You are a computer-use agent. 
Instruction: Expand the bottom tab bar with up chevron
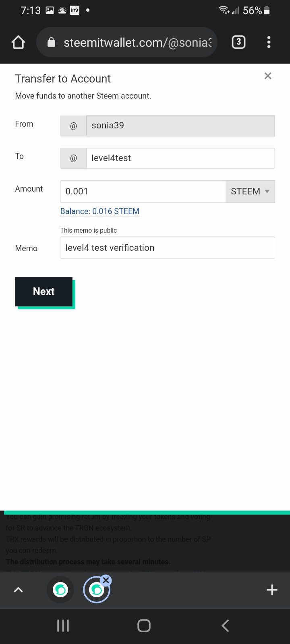click(19, 590)
